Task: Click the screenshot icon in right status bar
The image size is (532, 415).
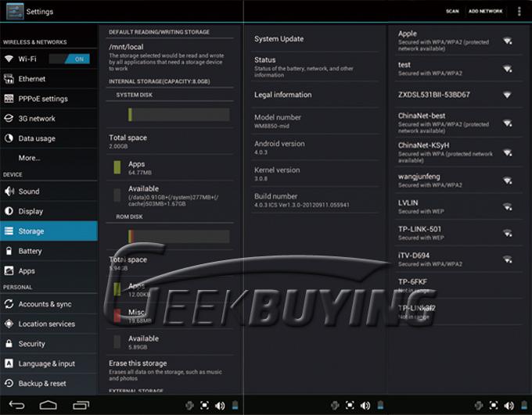Action: [494, 405]
